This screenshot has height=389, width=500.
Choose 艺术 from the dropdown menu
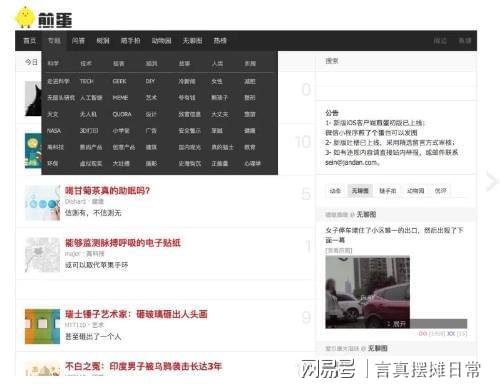coord(151,98)
